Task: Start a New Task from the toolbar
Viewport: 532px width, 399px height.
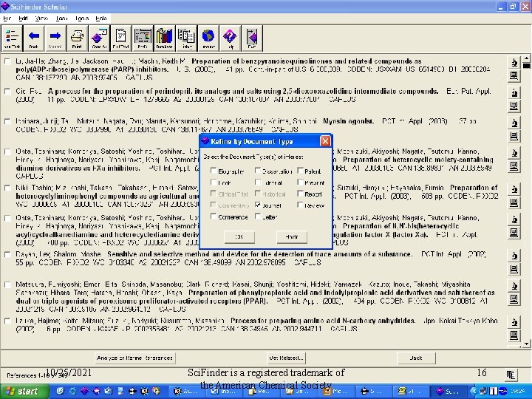Action: [x=13, y=38]
